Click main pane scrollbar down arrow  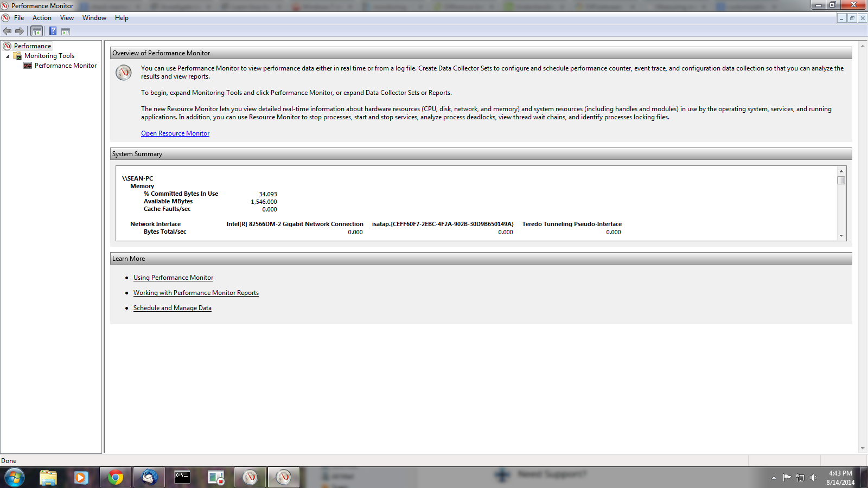863,448
